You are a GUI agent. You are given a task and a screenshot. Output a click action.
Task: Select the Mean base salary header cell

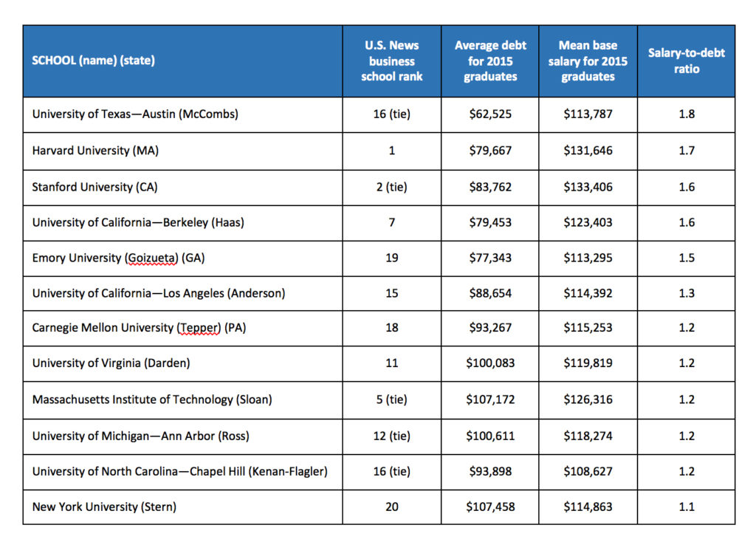click(588, 61)
